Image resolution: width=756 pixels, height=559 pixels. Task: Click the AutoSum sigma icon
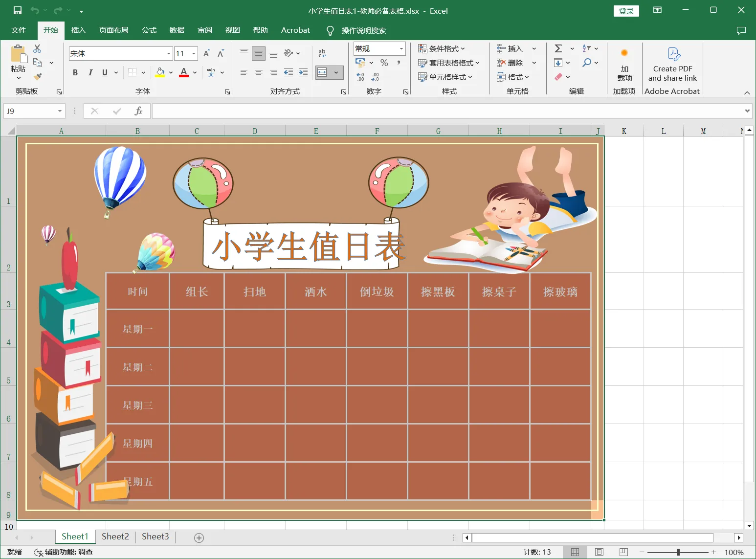click(558, 48)
